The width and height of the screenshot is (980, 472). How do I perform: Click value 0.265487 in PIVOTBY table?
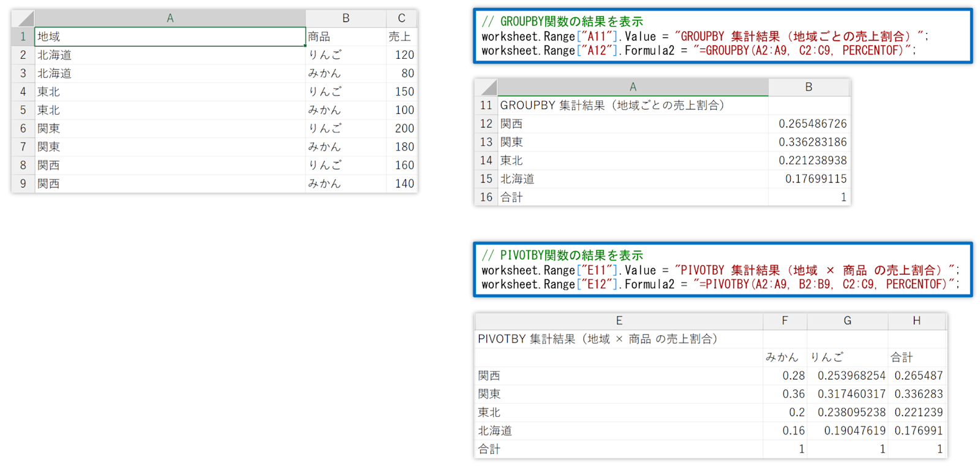[x=917, y=376]
